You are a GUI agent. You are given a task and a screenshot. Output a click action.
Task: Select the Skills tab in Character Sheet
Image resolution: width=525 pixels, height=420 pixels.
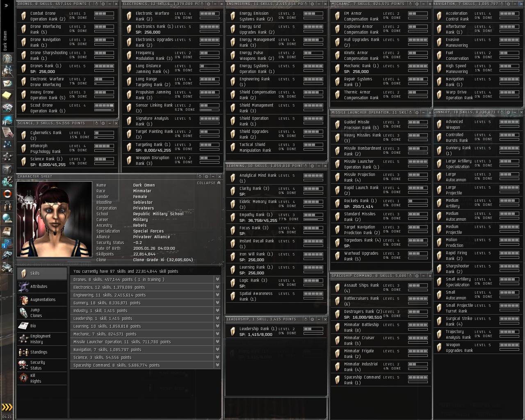[42, 273]
